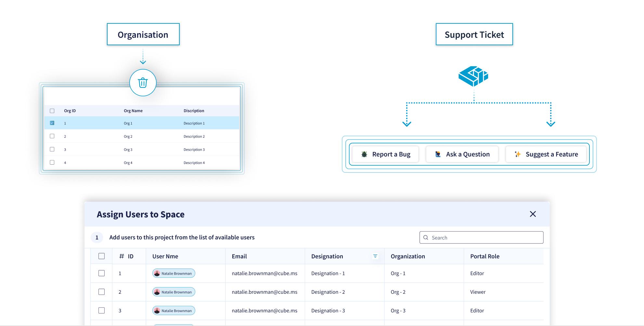The width and height of the screenshot is (644, 326).
Task: Select checkbox for user ID 2
Action: click(x=101, y=292)
